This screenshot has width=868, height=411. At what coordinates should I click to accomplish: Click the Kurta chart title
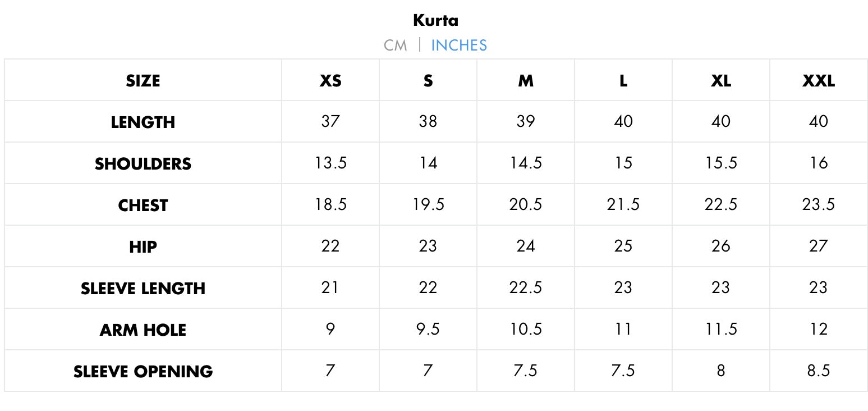click(x=435, y=21)
